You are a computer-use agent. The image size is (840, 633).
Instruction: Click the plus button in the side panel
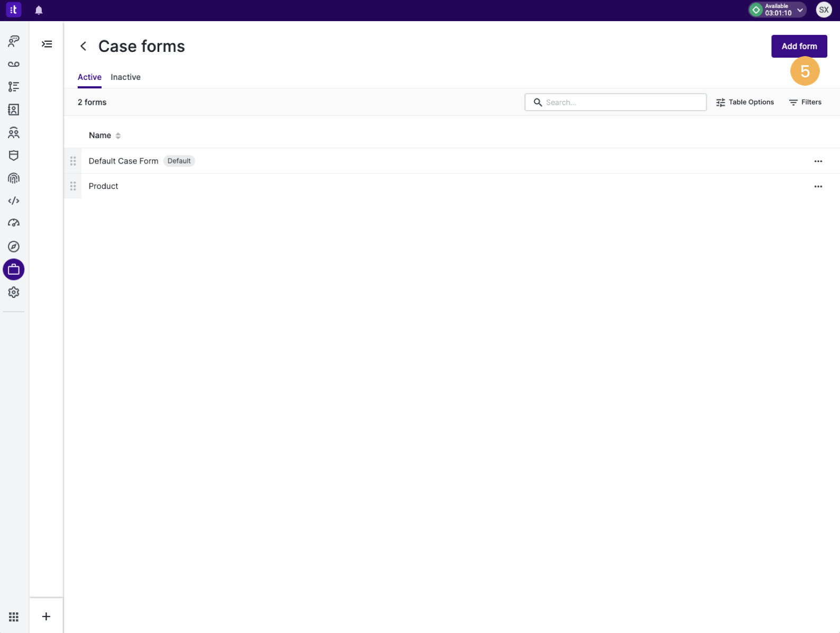pos(47,616)
